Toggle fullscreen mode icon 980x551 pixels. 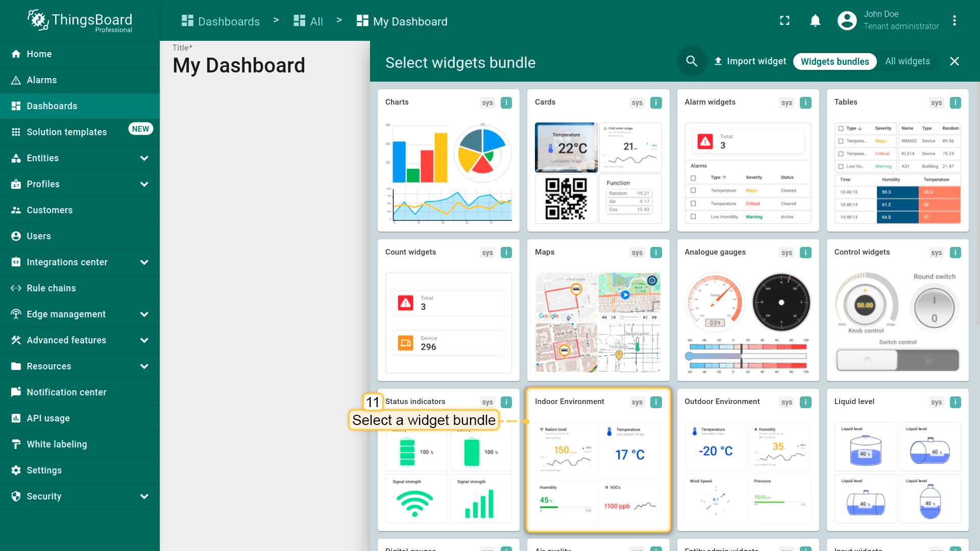785,20
